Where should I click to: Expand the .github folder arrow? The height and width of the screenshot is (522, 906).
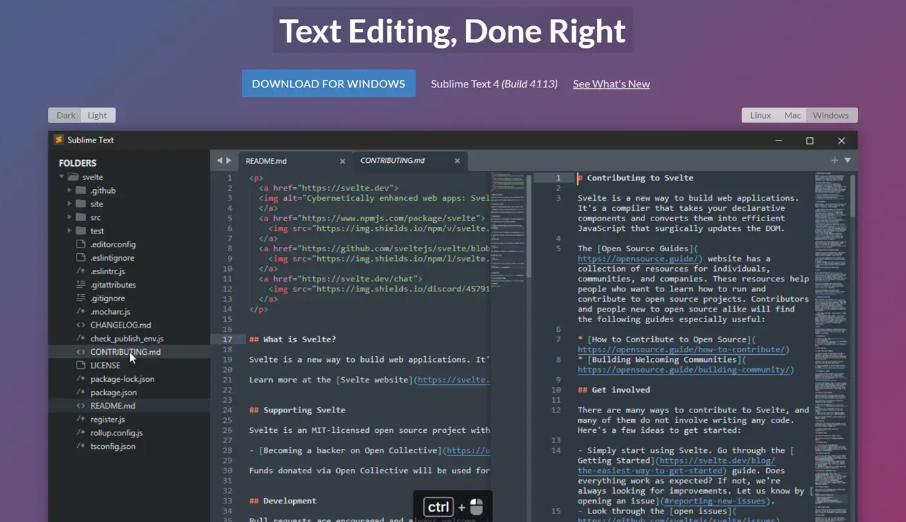tap(69, 190)
